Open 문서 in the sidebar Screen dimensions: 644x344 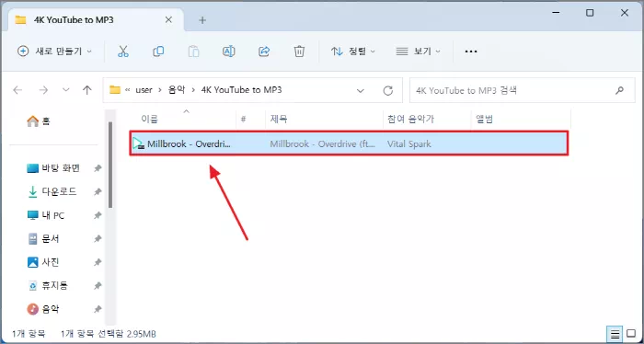coord(42,239)
